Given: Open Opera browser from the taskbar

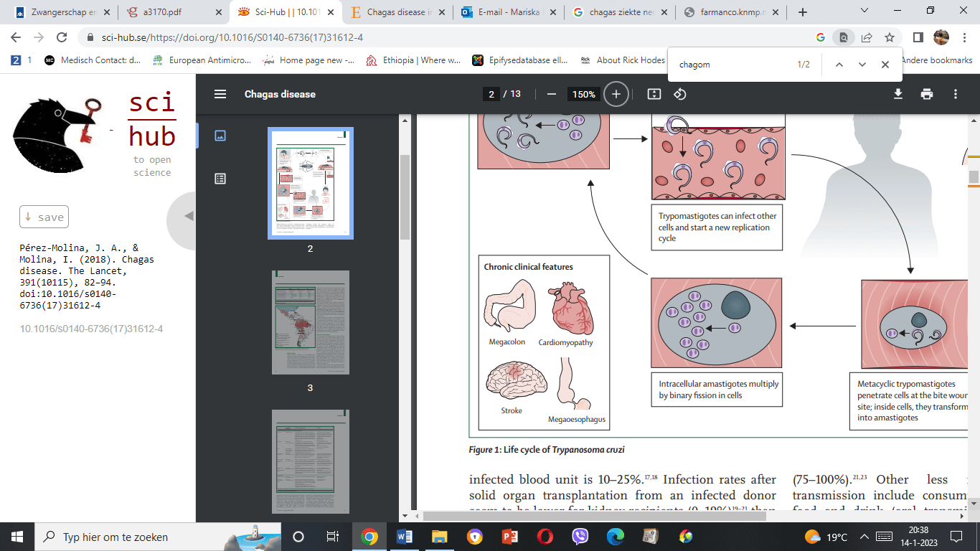Looking at the screenshot, I should coord(545,537).
